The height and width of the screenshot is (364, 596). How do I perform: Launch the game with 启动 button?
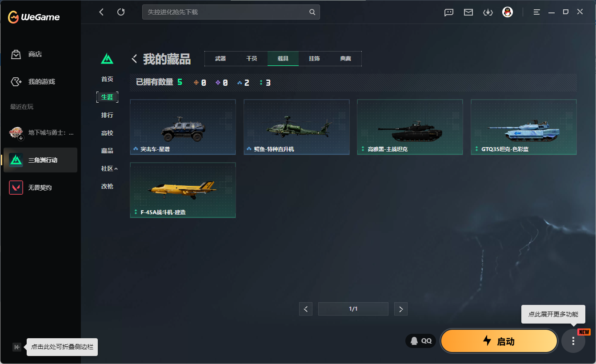click(x=499, y=341)
